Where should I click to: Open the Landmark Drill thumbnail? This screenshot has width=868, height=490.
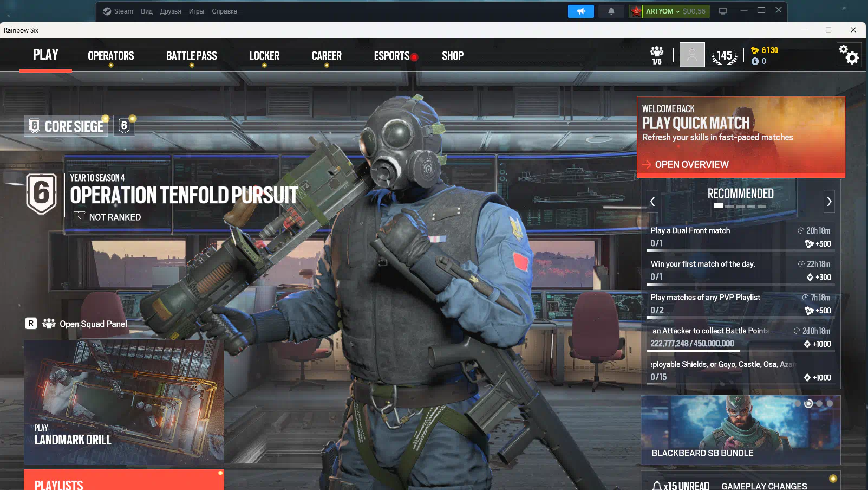(124, 402)
